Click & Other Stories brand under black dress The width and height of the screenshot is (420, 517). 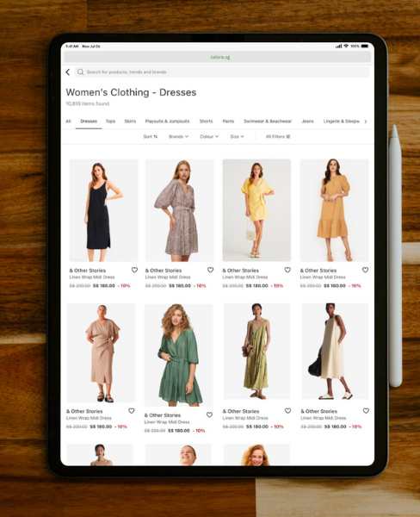(88, 271)
